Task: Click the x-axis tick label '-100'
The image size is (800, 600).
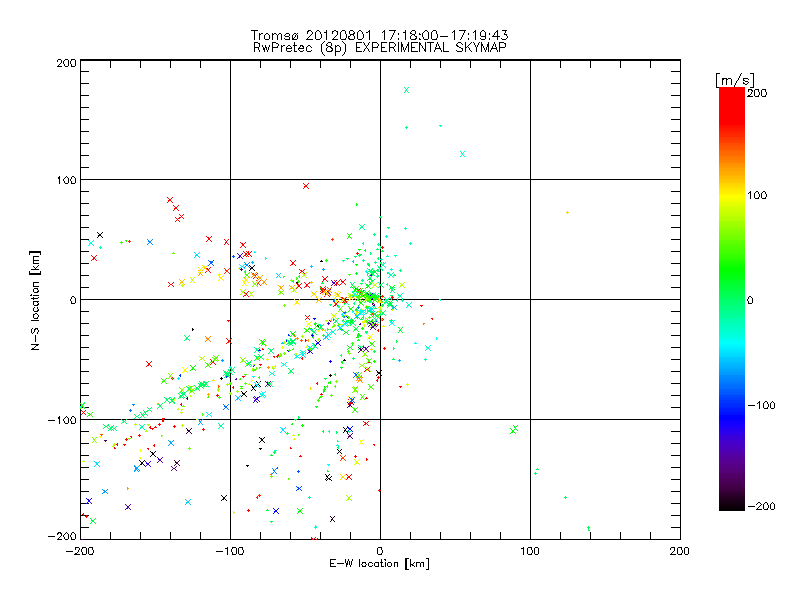Action: (x=230, y=552)
